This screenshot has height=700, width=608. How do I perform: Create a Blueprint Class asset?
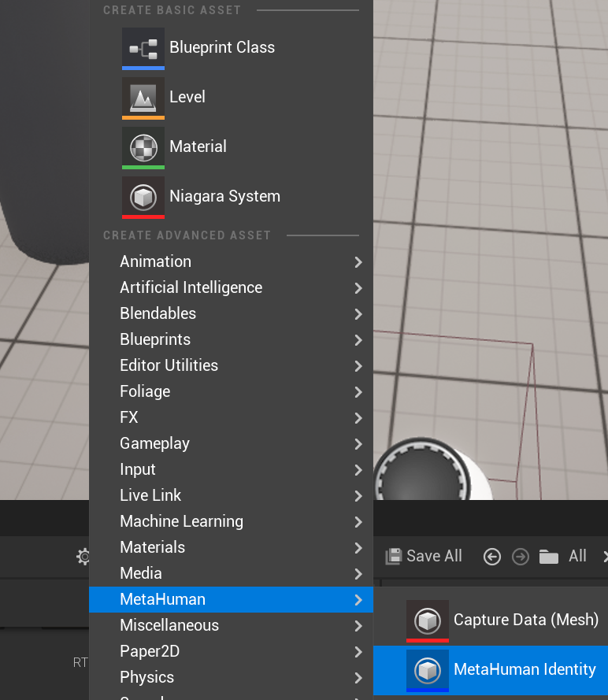point(232,48)
